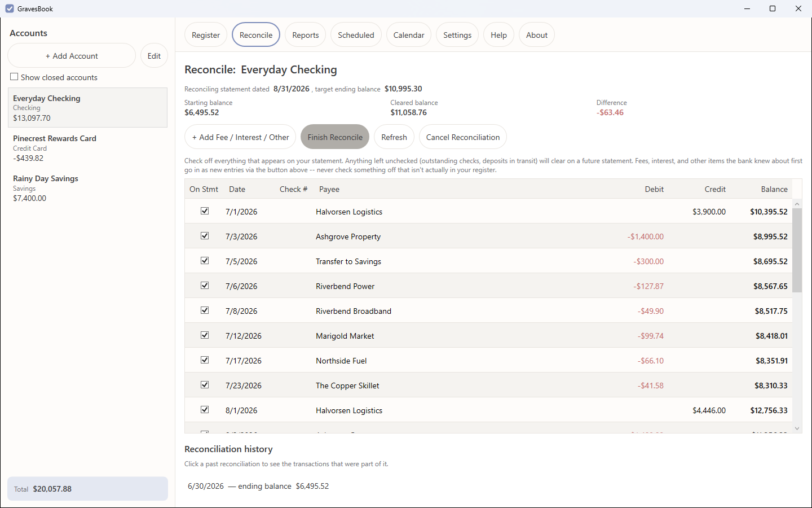Click the Date column header
The image size is (812, 508).
click(x=237, y=189)
